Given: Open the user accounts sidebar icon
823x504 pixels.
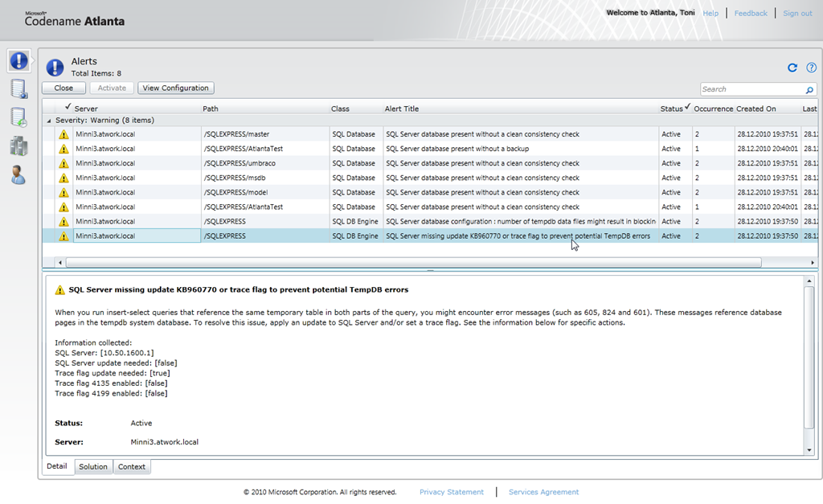Looking at the screenshot, I should tap(18, 174).
